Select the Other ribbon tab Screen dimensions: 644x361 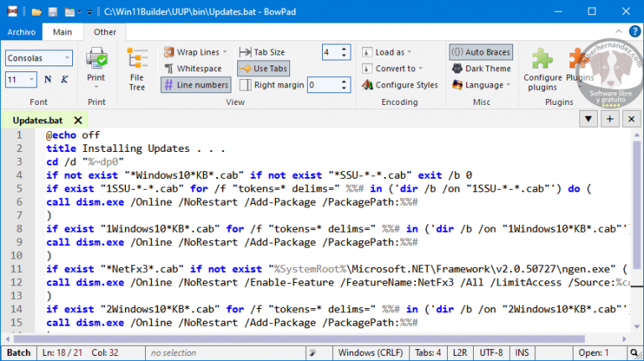pyautogui.click(x=105, y=32)
